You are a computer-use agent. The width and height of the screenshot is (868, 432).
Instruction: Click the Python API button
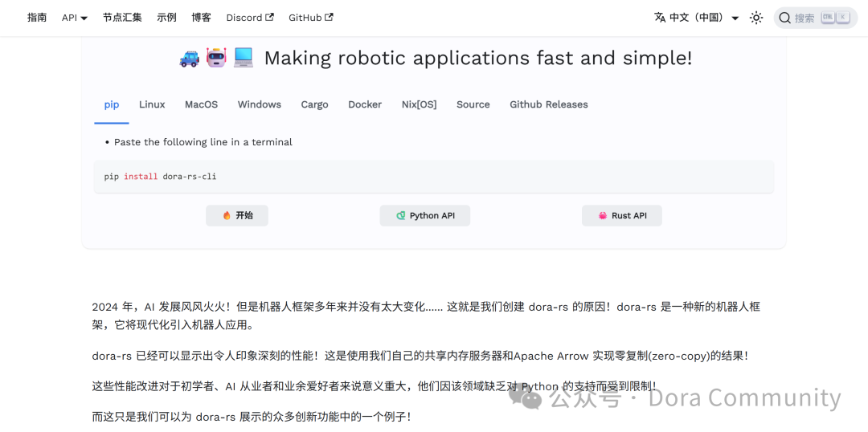click(x=425, y=216)
